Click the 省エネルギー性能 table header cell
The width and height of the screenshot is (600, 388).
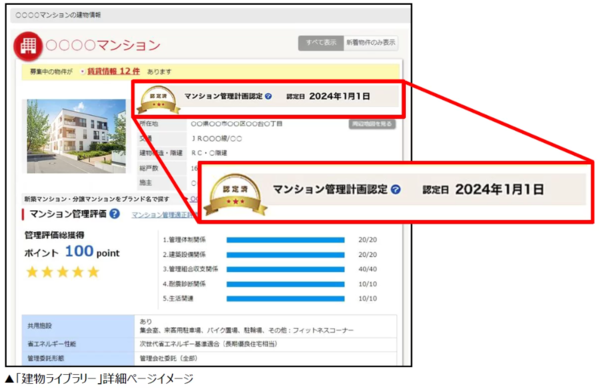pyautogui.click(x=78, y=344)
